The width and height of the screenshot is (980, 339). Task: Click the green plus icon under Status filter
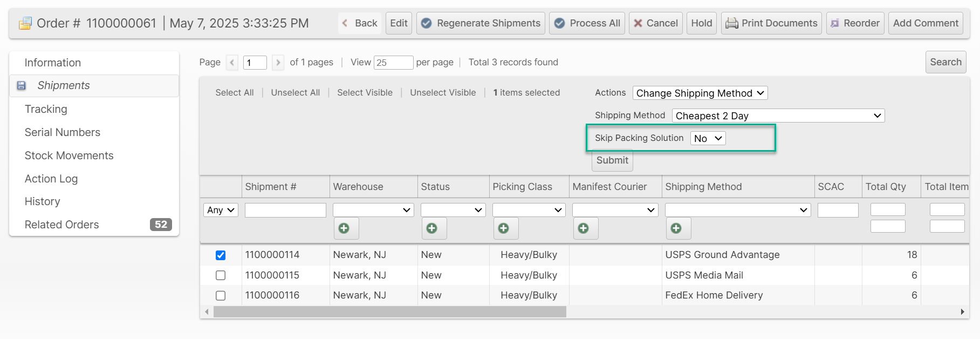pos(432,228)
